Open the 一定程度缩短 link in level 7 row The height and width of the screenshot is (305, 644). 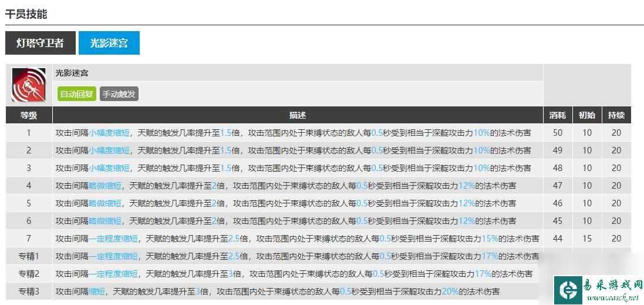114,239
